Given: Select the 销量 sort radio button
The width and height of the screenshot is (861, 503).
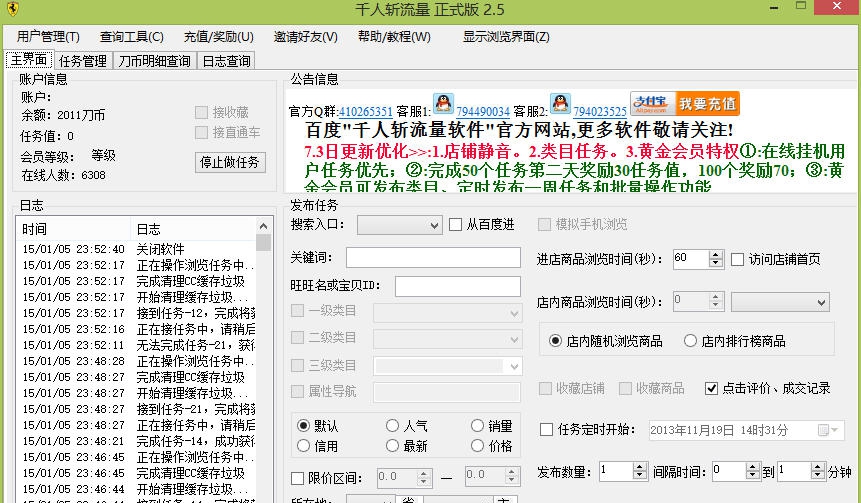Looking at the screenshot, I should pyautogui.click(x=477, y=426).
